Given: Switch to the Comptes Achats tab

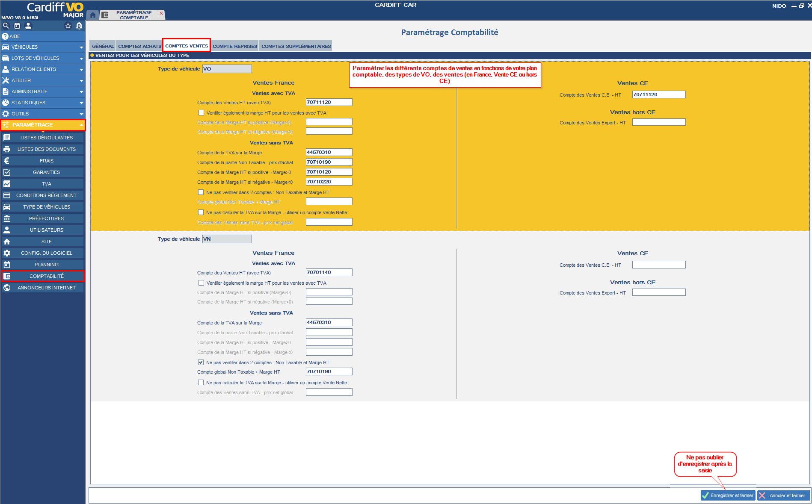Looking at the screenshot, I should (139, 46).
